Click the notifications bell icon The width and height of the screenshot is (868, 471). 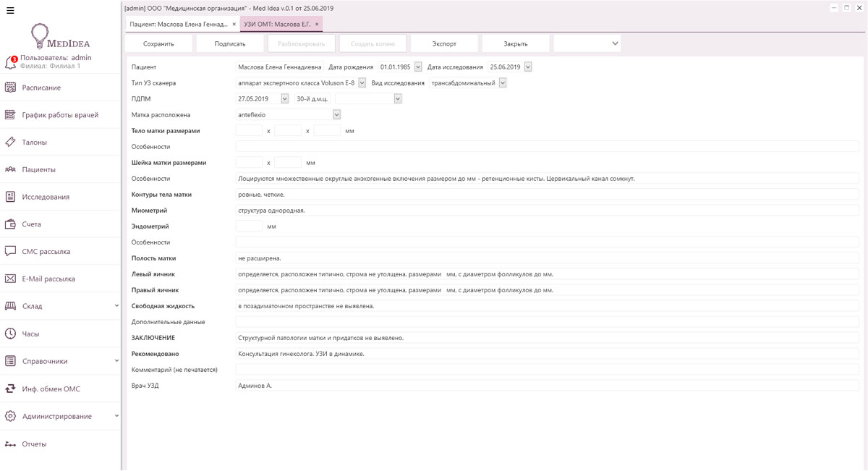pos(10,63)
